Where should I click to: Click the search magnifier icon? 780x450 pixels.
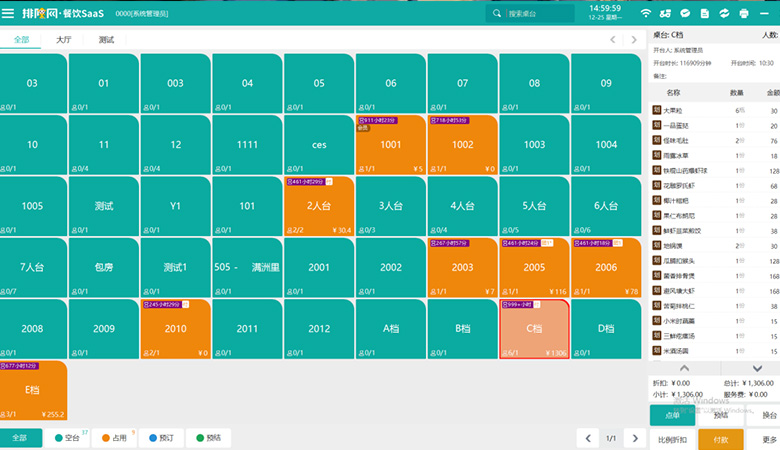pos(497,13)
